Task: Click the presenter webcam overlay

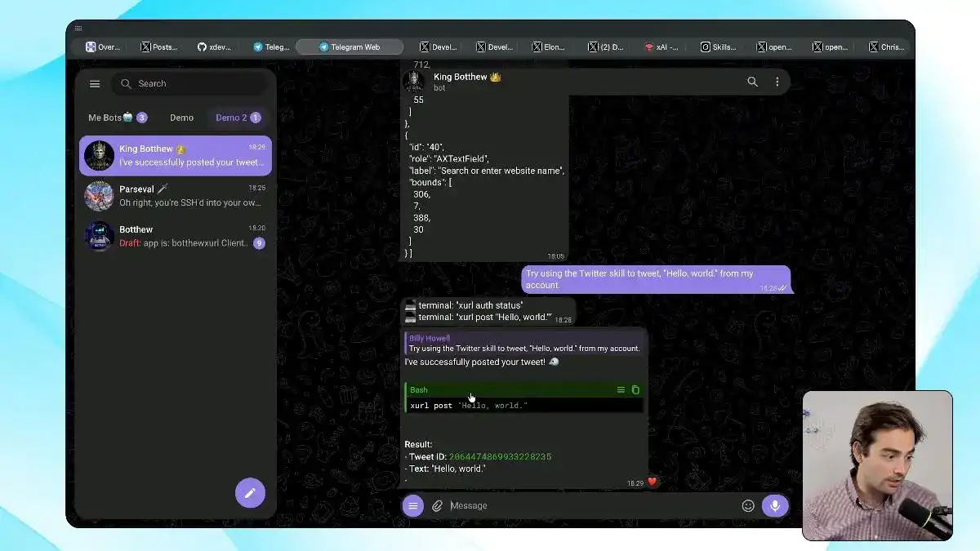Action: [878, 465]
